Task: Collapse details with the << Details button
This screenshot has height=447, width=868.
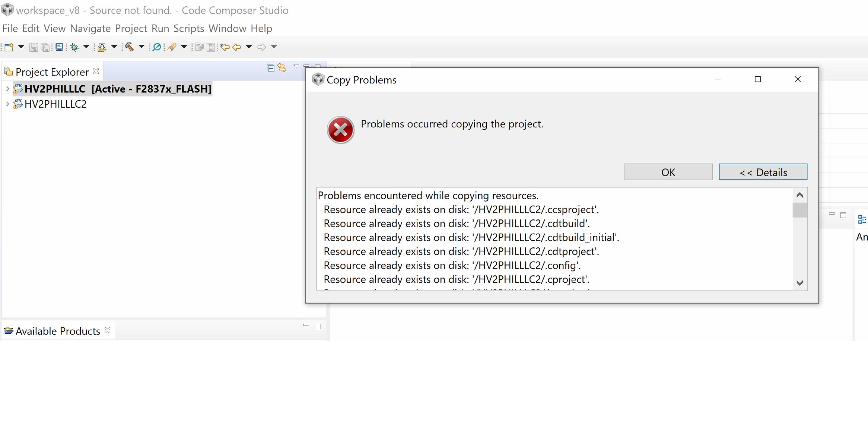Action: 763,172
